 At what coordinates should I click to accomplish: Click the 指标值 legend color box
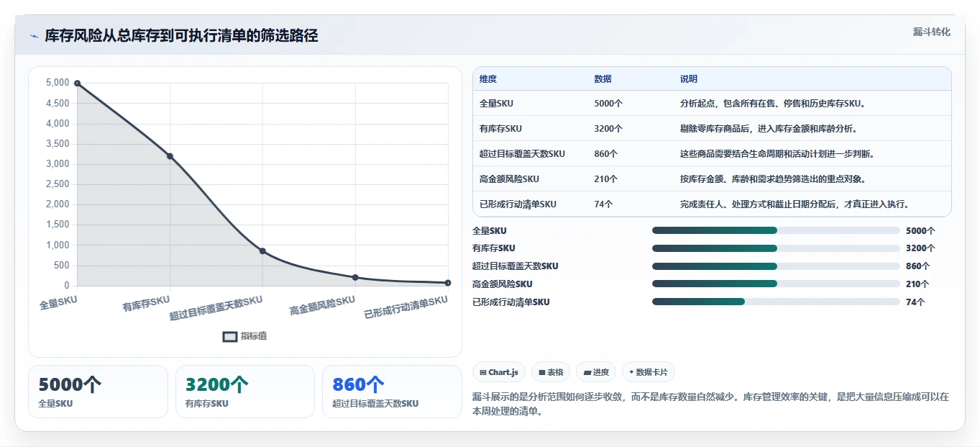tap(229, 336)
